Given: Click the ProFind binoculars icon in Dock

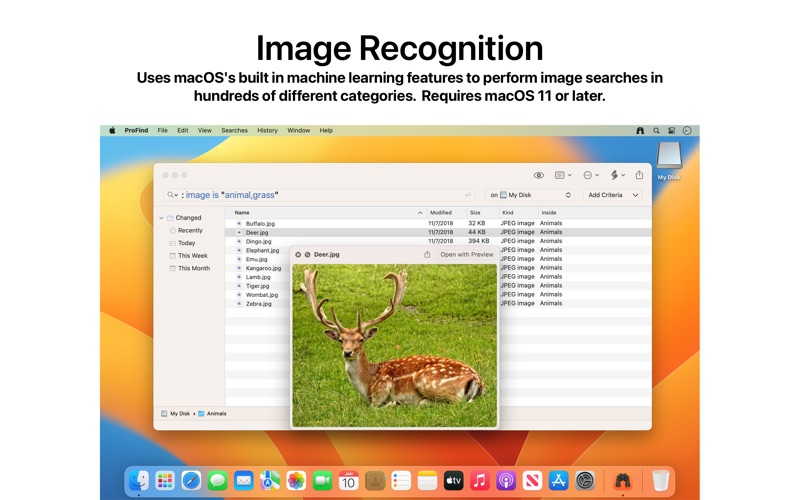Looking at the screenshot, I should click(x=622, y=481).
